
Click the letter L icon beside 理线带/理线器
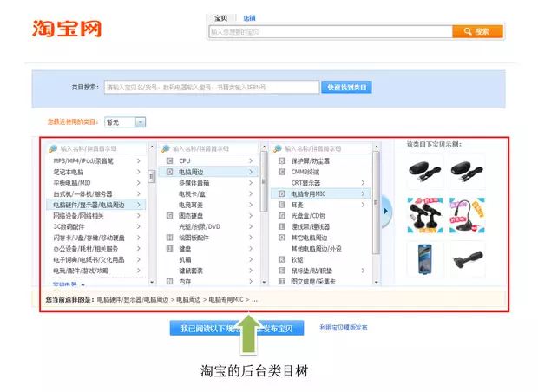coord(282,226)
